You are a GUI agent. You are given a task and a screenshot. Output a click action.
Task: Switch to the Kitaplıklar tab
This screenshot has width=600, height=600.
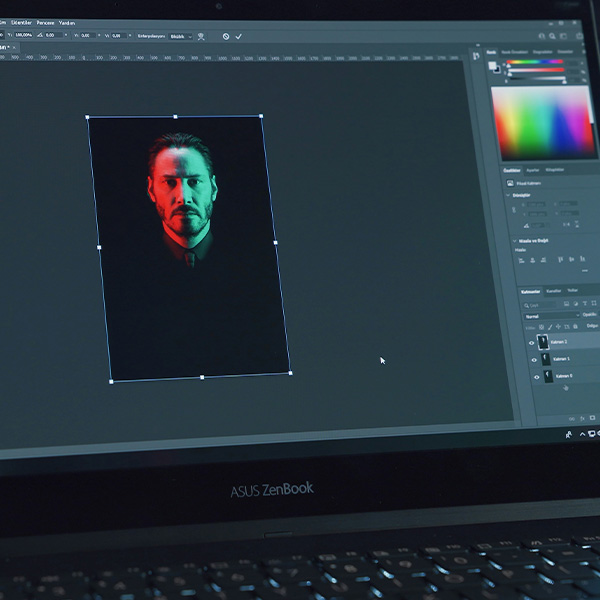pyautogui.click(x=554, y=170)
